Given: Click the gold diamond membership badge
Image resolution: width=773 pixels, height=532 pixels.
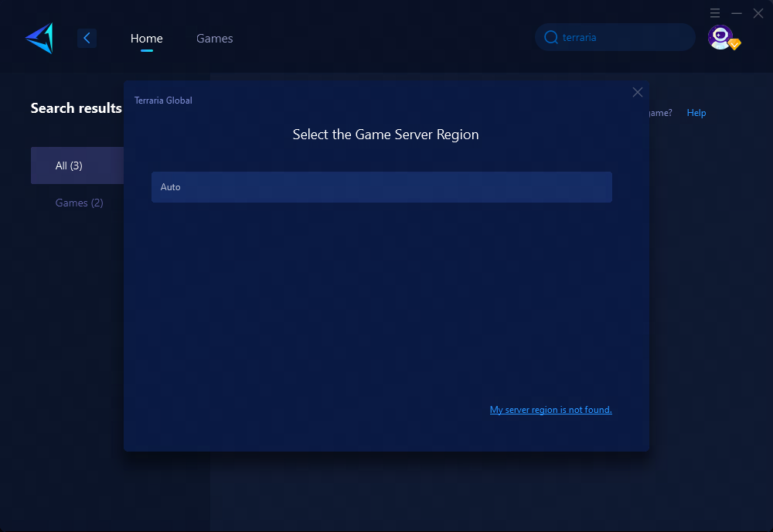Looking at the screenshot, I should click(734, 45).
